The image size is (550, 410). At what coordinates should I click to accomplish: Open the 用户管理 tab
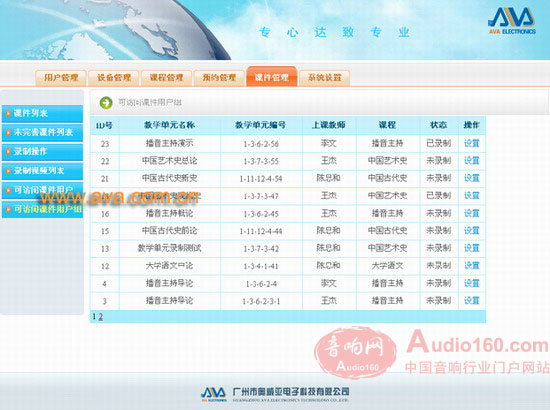click(x=61, y=78)
